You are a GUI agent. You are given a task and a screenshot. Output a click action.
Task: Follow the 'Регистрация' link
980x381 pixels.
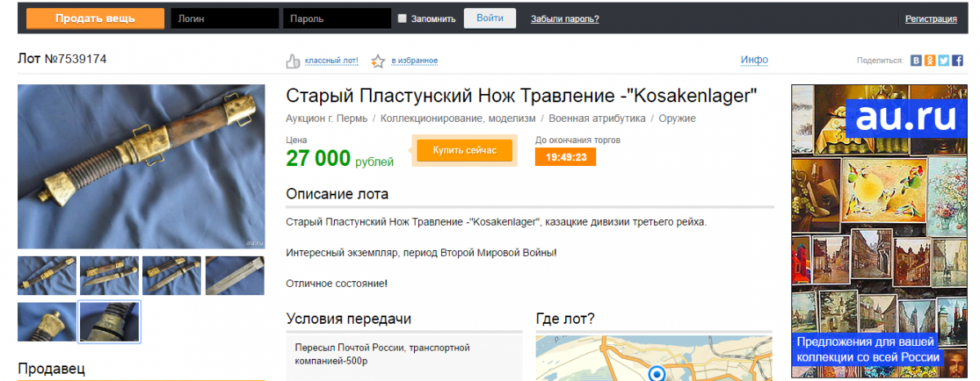[930, 19]
